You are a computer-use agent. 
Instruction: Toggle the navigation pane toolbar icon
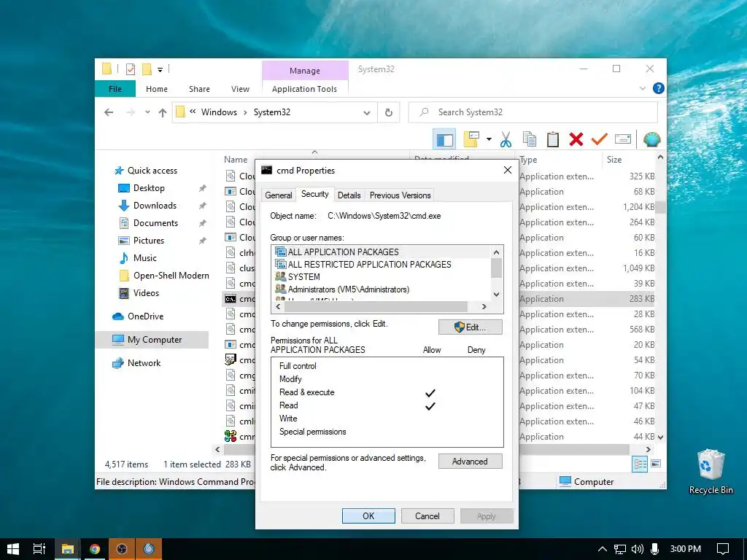pos(444,139)
